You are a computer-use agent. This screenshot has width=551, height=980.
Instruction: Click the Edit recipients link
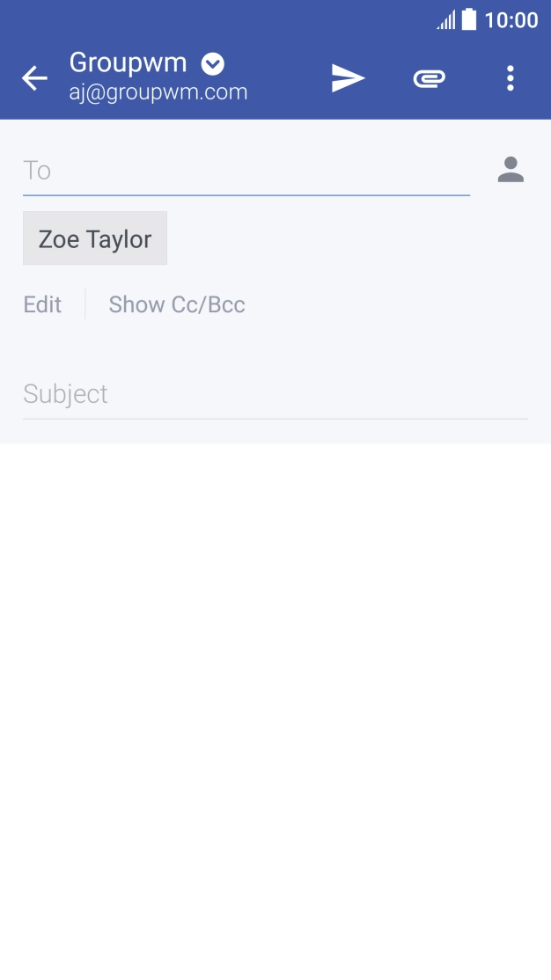coord(42,304)
